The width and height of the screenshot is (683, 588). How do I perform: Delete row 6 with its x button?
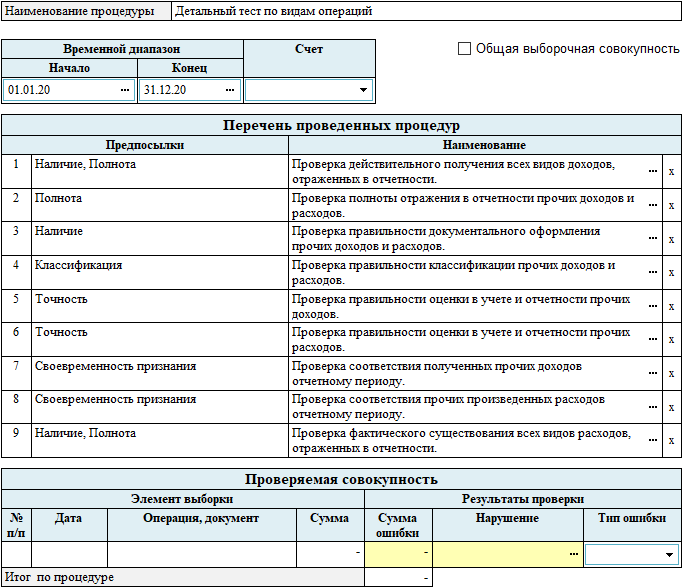click(x=672, y=340)
